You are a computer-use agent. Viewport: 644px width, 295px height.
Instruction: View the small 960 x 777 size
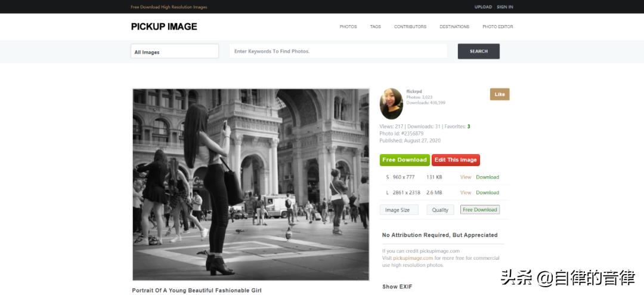(x=465, y=177)
